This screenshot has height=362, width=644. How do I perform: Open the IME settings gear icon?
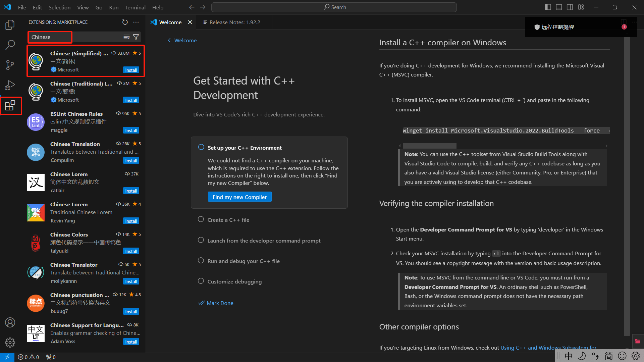click(636, 356)
